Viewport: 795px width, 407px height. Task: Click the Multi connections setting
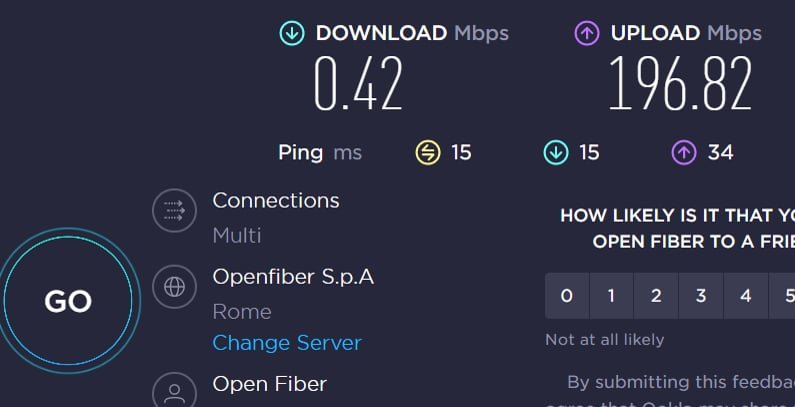(x=237, y=236)
